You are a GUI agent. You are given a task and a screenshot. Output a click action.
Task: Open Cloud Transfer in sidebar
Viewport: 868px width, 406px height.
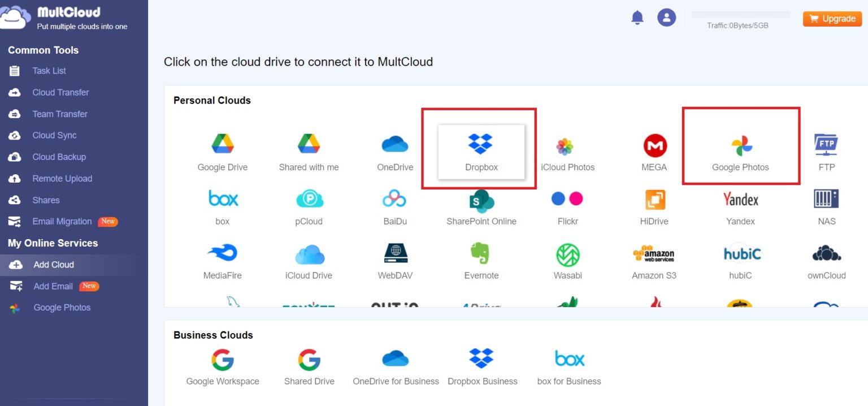(60, 92)
